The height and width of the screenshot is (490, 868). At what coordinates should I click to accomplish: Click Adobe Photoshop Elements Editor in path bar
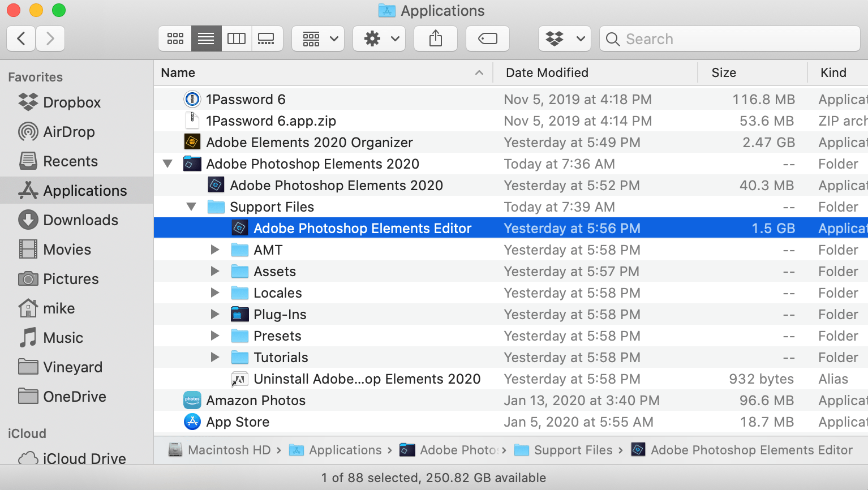tap(742, 450)
